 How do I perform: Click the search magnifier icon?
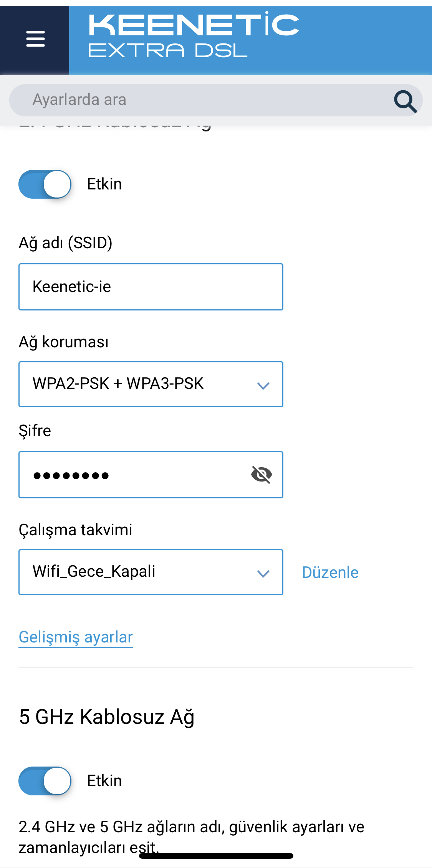[x=405, y=101]
